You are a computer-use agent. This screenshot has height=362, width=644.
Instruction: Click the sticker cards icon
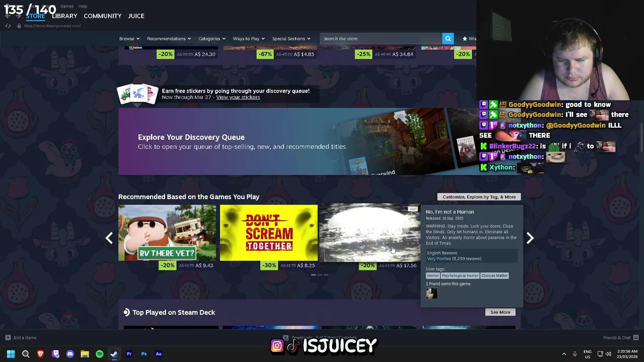137,94
